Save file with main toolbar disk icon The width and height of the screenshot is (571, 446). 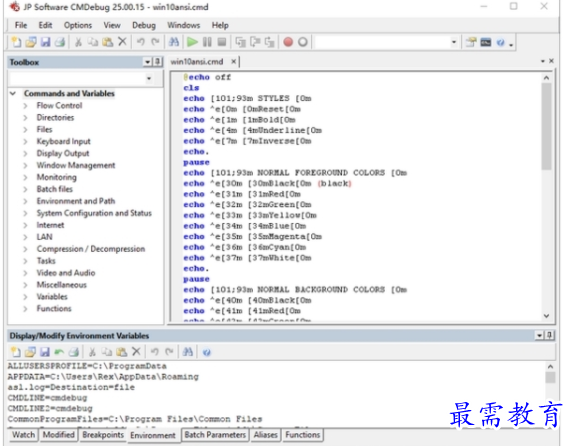click(46, 42)
